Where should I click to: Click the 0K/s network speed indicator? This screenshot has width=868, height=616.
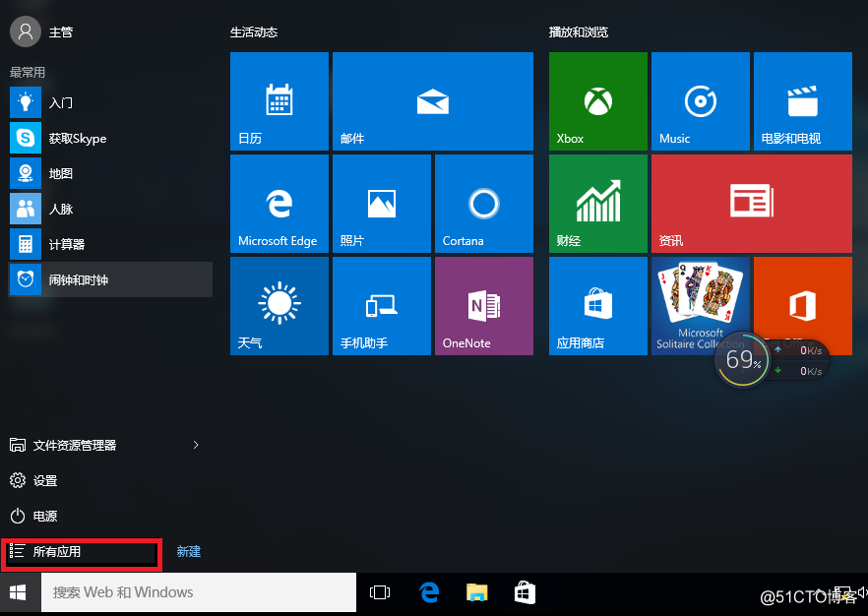800,361
